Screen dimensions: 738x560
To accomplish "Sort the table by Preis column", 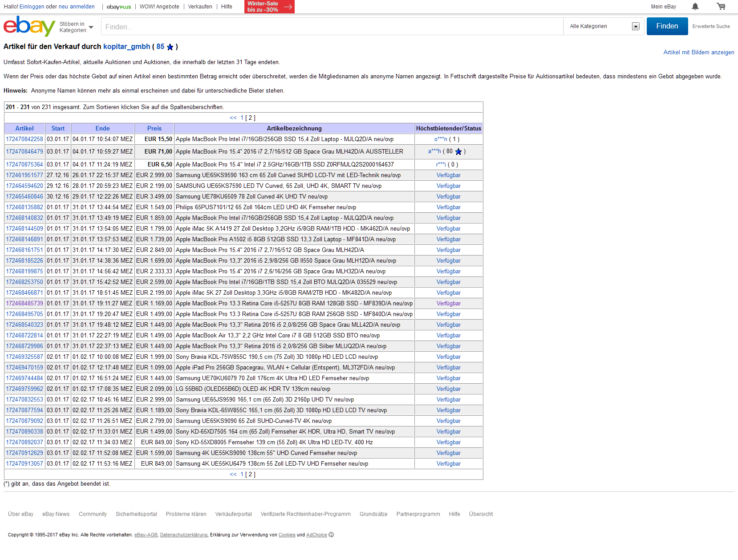I will click(154, 128).
